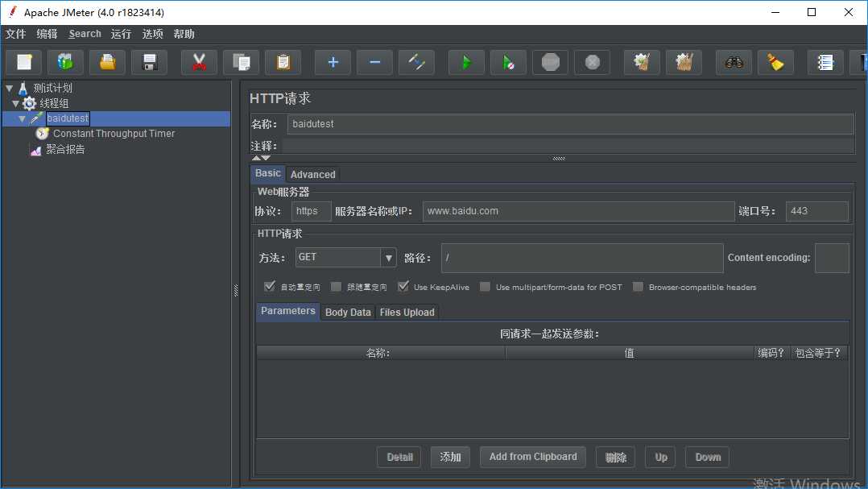Switch to the Advanced tab
868x489 pixels.
pos(312,175)
